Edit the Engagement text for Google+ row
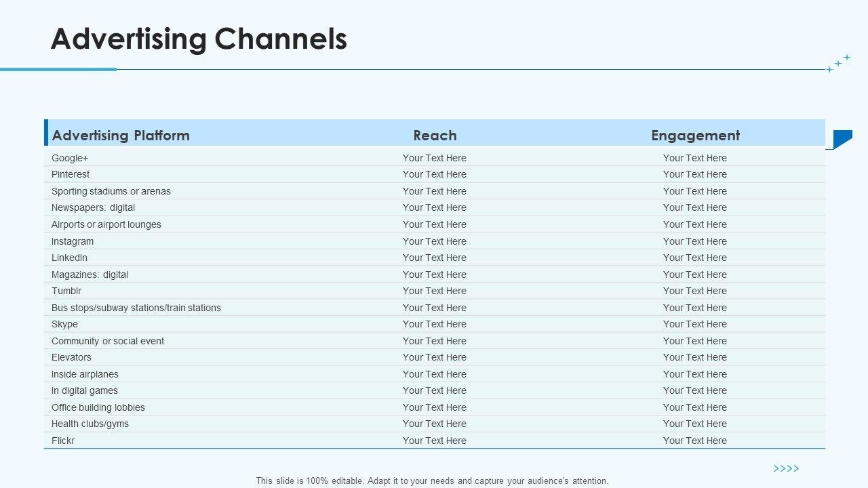868x488 pixels. [695, 158]
